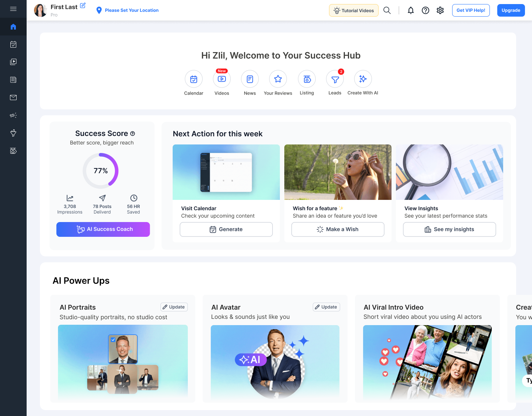This screenshot has height=416, width=532.
Task: Open the Listing shortcut icon
Action: pos(307,79)
